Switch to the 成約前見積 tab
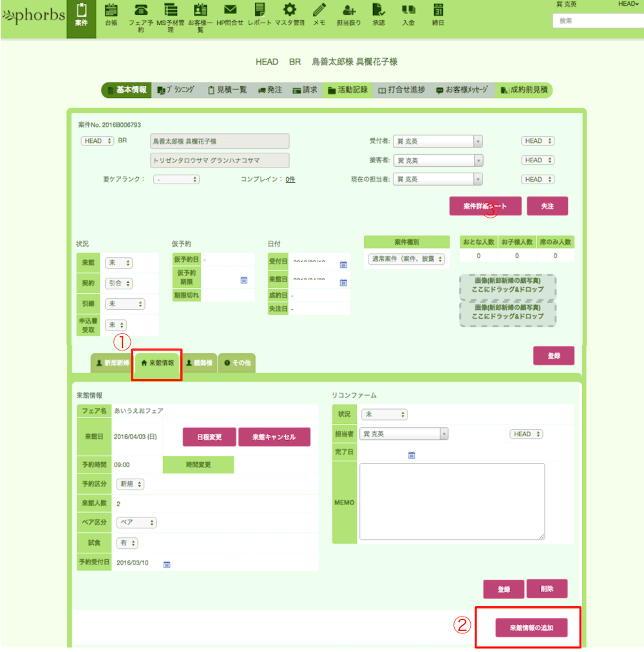 524,90
